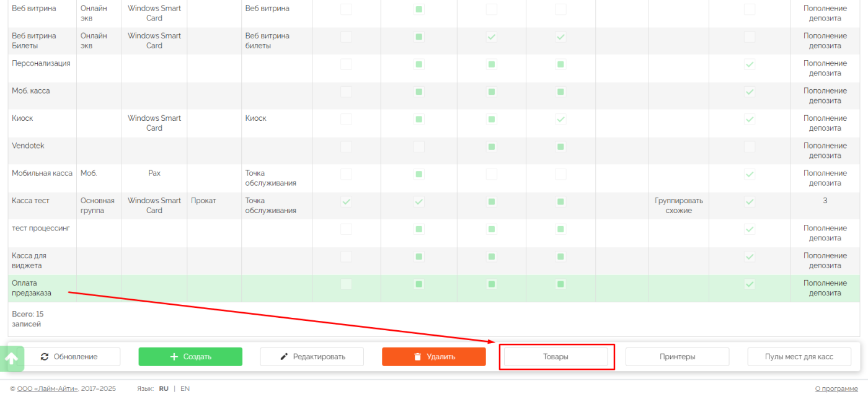Refresh the table with Обновление
Image resolution: width=868 pixels, height=394 pixels.
pyautogui.click(x=69, y=357)
